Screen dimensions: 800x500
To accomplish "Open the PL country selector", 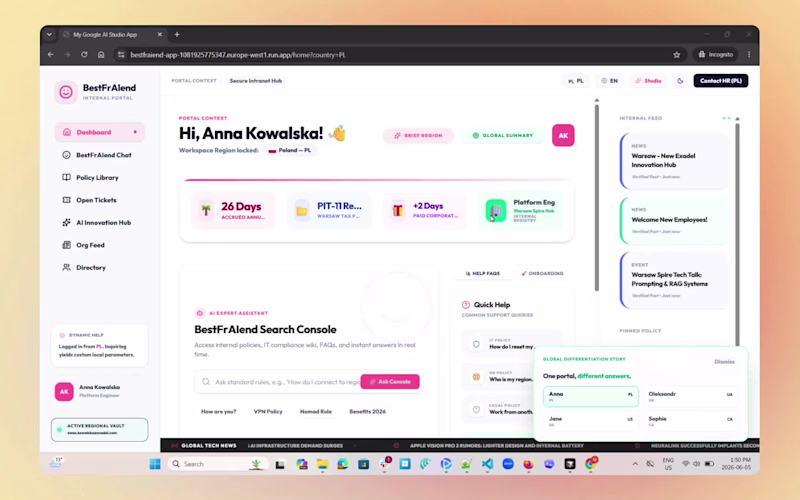I will point(576,81).
